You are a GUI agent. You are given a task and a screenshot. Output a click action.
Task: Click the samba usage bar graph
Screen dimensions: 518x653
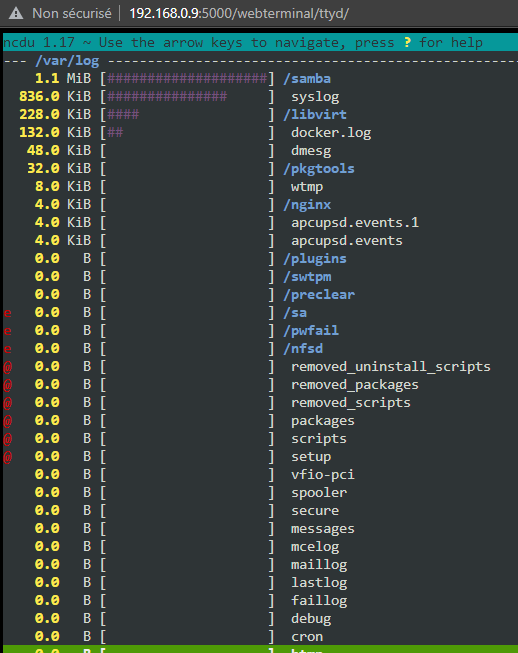[x=187, y=79]
